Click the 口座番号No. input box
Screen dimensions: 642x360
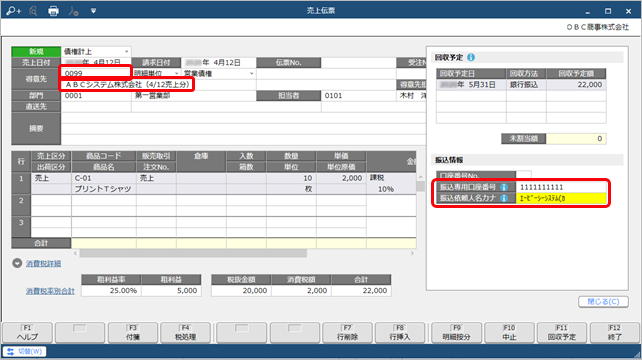click(x=524, y=175)
